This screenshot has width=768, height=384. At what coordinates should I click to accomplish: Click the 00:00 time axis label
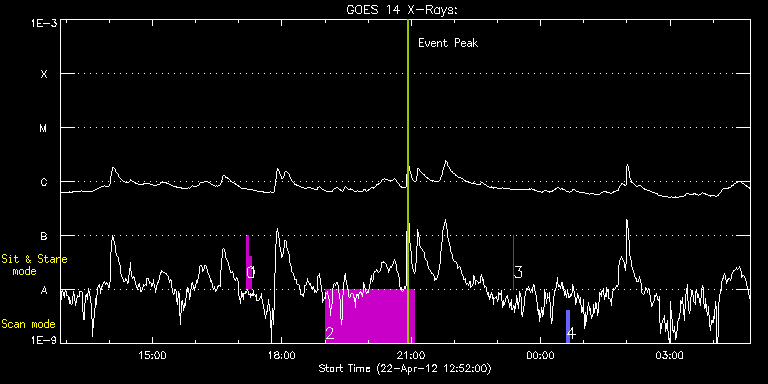[540, 354]
